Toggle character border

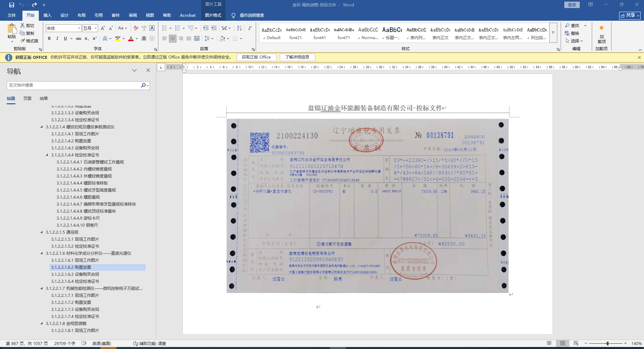click(x=152, y=28)
